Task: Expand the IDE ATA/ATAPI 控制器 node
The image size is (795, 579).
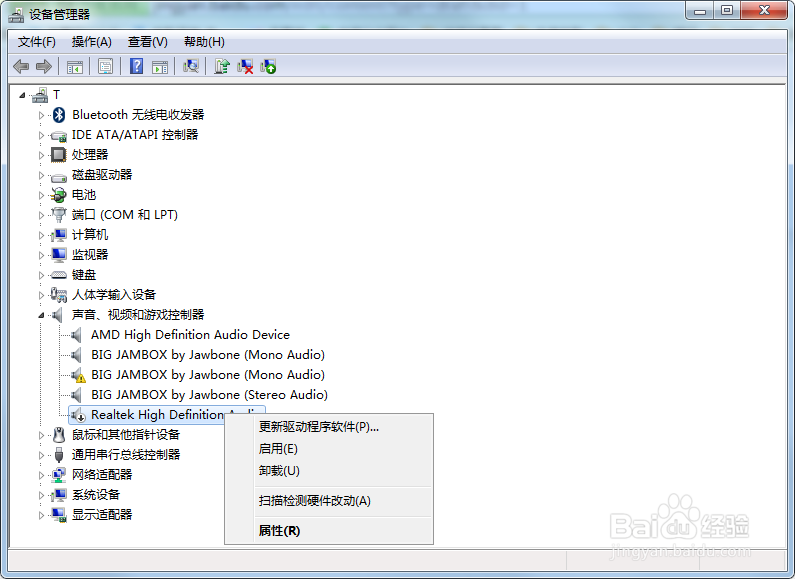Action: [x=41, y=135]
